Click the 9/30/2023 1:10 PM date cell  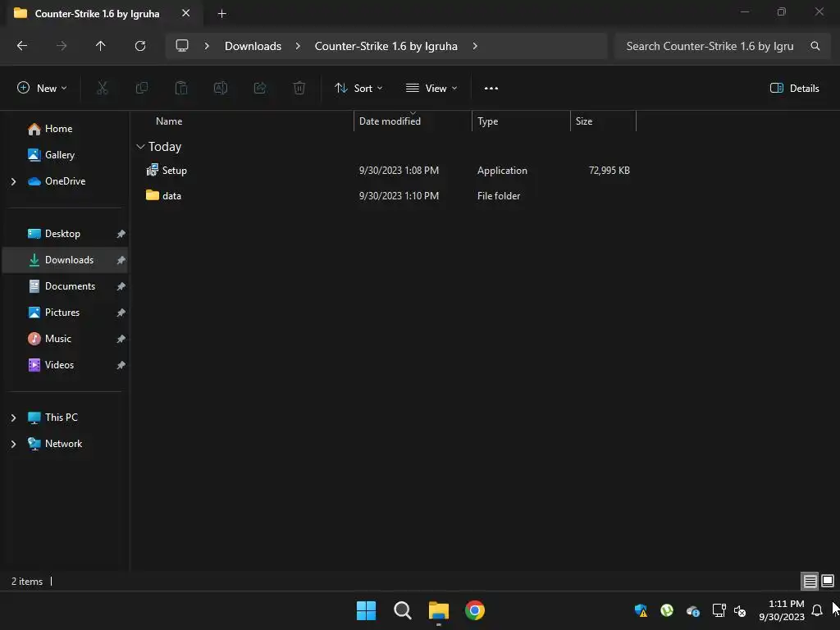(x=399, y=195)
